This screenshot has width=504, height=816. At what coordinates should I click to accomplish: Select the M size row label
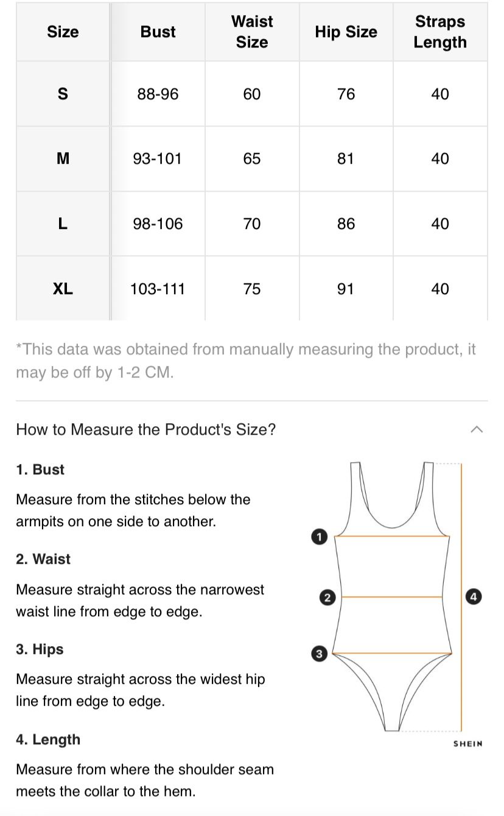(x=63, y=159)
